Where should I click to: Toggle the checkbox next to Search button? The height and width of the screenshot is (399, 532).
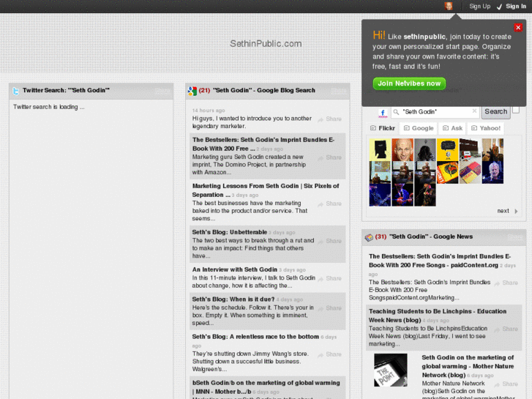[516, 110]
